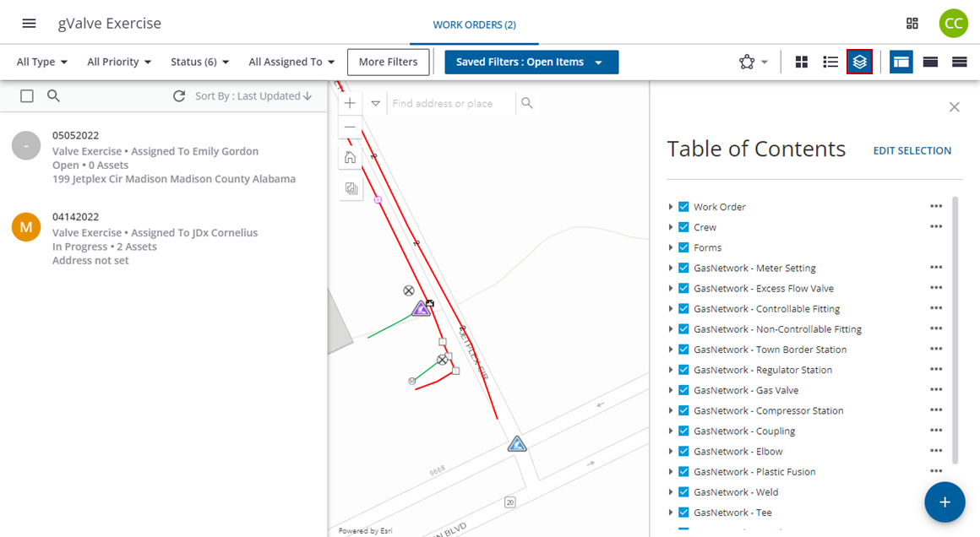
Task: Hide the GasNetwork - Gas Valve layer
Action: [x=683, y=390]
